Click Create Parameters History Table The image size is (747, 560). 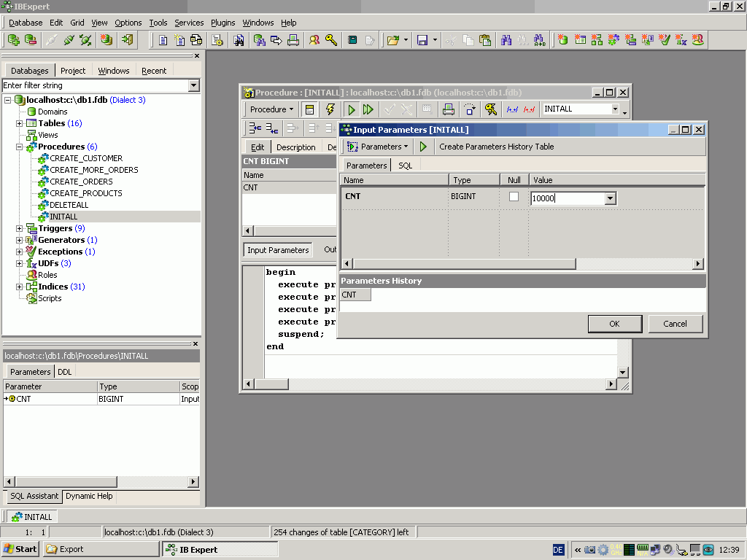pyautogui.click(x=496, y=147)
